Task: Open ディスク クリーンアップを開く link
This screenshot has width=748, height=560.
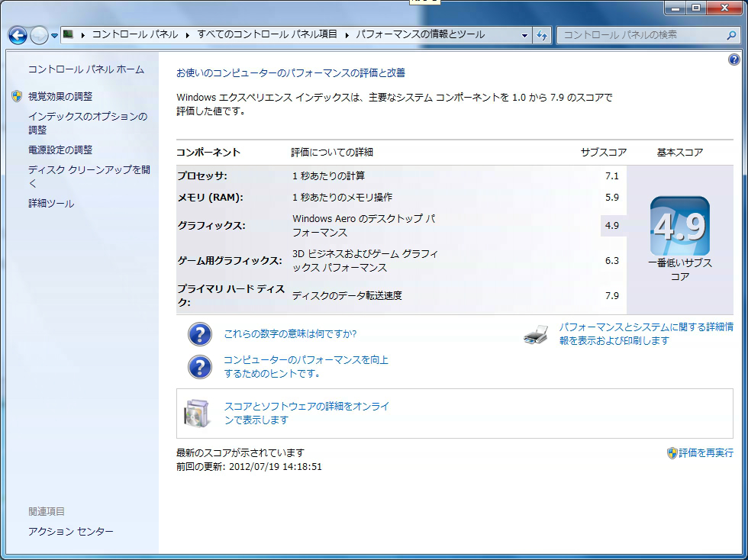Action: [89, 176]
